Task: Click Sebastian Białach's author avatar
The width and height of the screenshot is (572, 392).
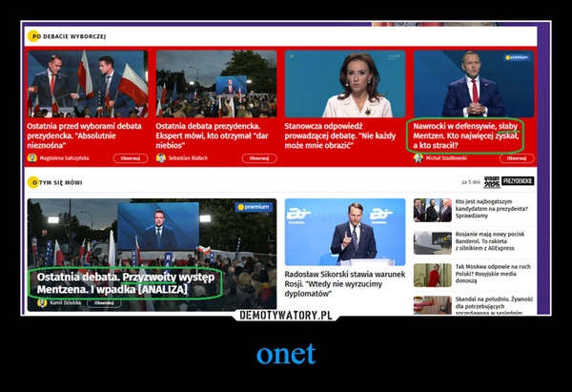Action: (x=161, y=158)
